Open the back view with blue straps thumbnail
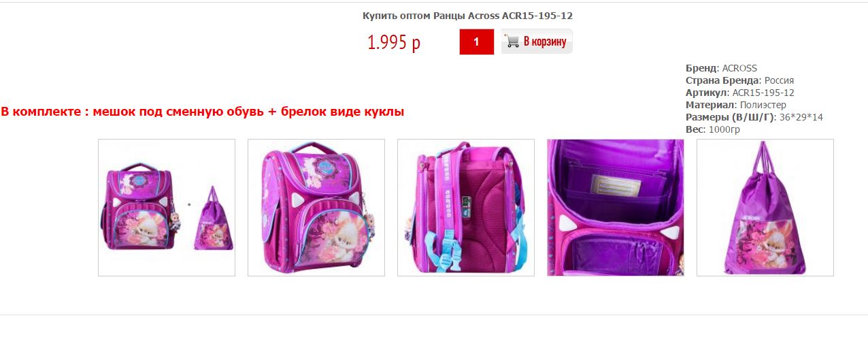 [x=466, y=208]
